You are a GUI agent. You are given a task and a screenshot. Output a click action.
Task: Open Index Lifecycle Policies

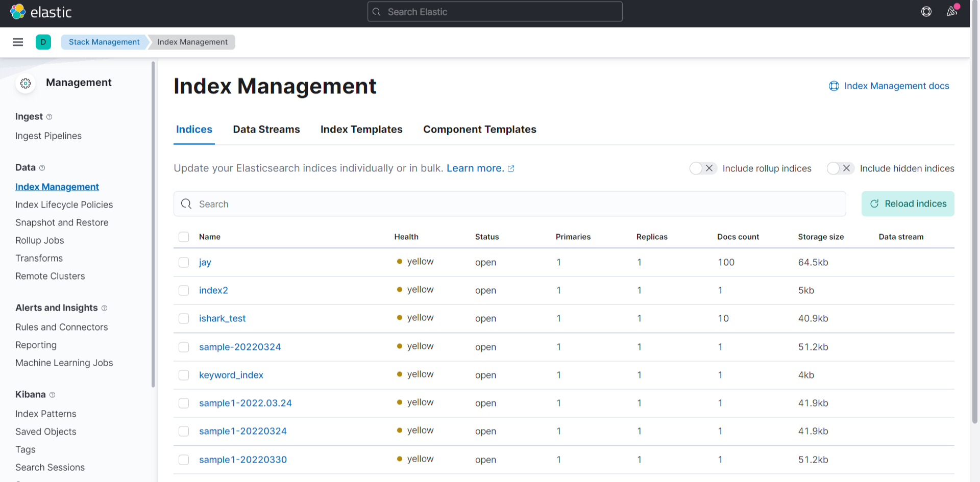click(x=64, y=205)
